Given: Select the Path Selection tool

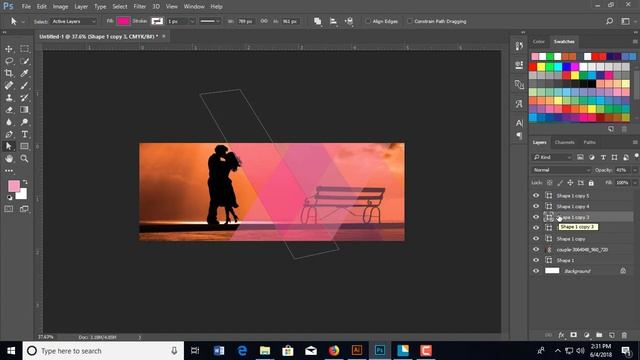Looking at the screenshot, I should (x=9, y=146).
